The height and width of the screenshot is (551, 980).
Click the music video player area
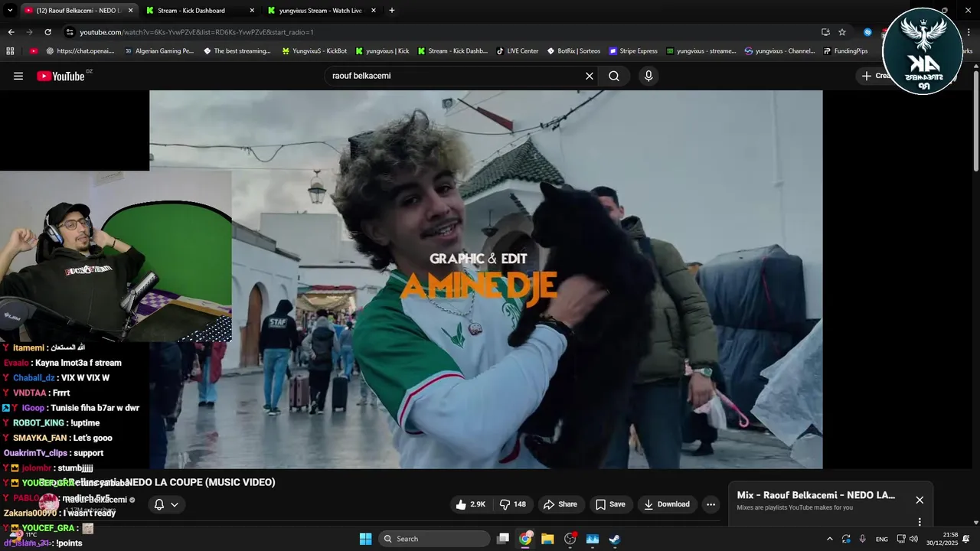[x=486, y=279]
